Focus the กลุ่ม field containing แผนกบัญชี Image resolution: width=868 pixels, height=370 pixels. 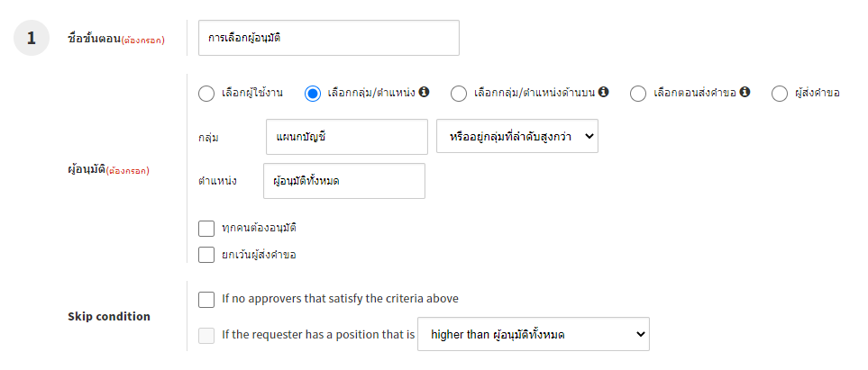pyautogui.click(x=346, y=136)
